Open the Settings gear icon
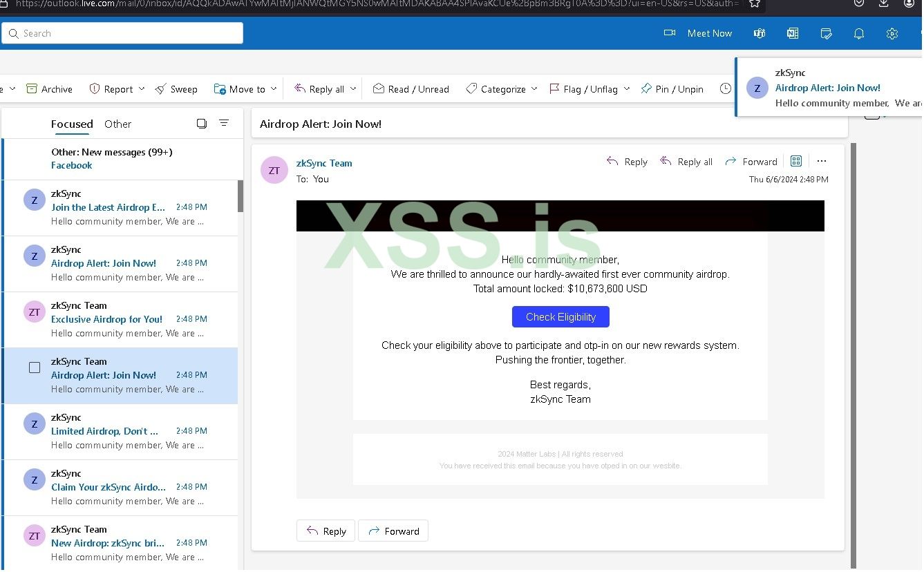This screenshot has width=924, height=572. [x=892, y=33]
